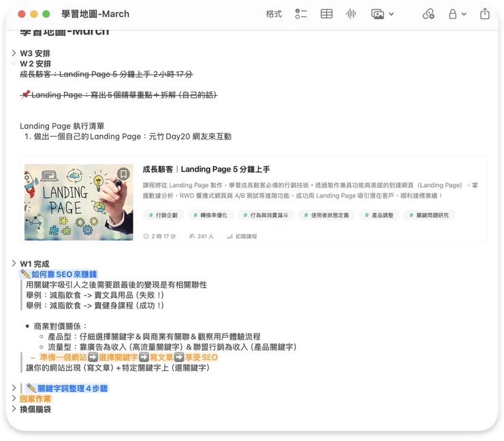
Task: Expand the W3 安排 section
Action: [14, 53]
